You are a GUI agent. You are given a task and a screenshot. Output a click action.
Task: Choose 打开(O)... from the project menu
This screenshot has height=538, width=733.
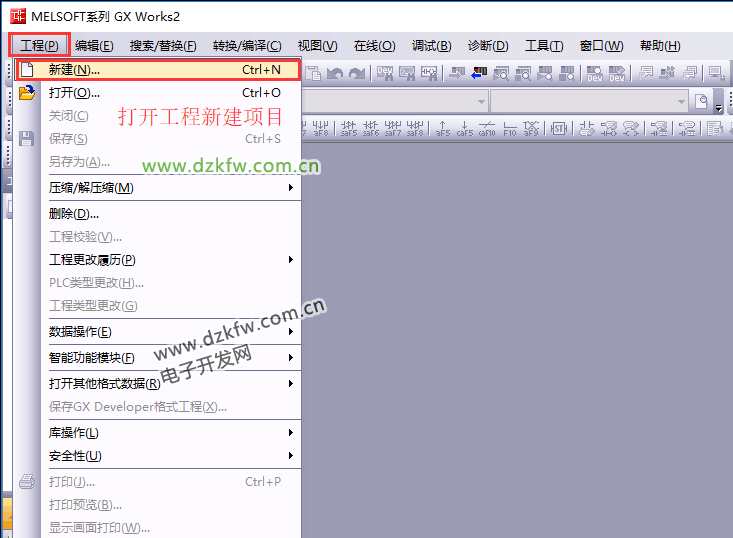point(75,93)
